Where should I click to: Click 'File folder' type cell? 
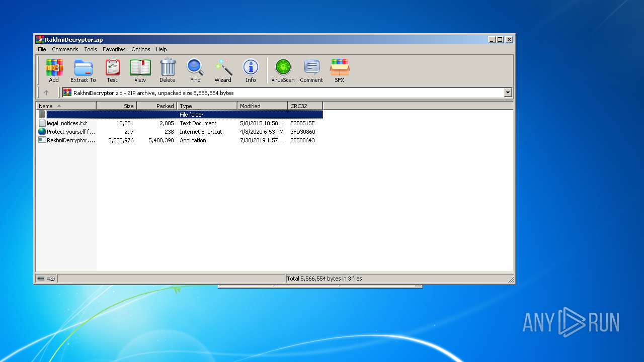click(192, 115)
